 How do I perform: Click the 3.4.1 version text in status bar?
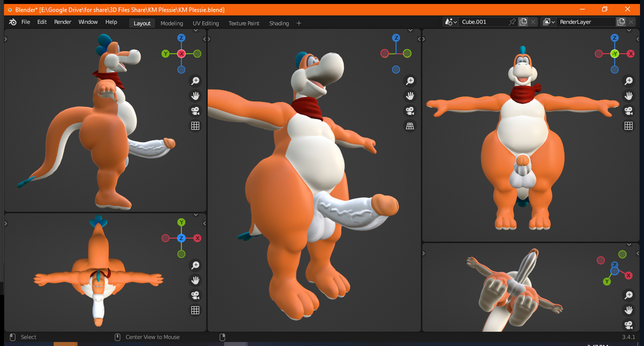[x=629, y=337]
